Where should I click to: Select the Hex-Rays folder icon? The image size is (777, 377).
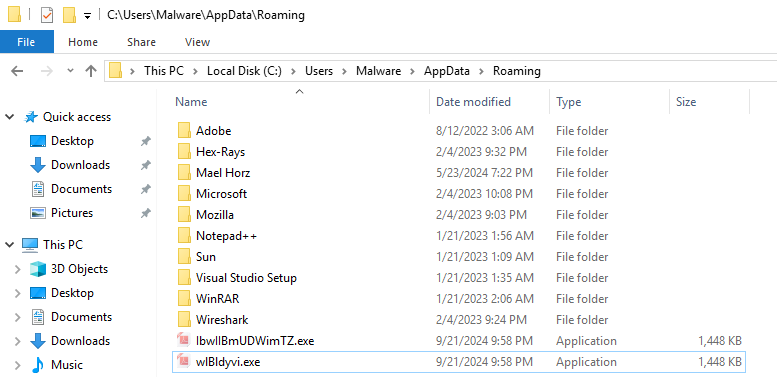(x=184, y=152)
